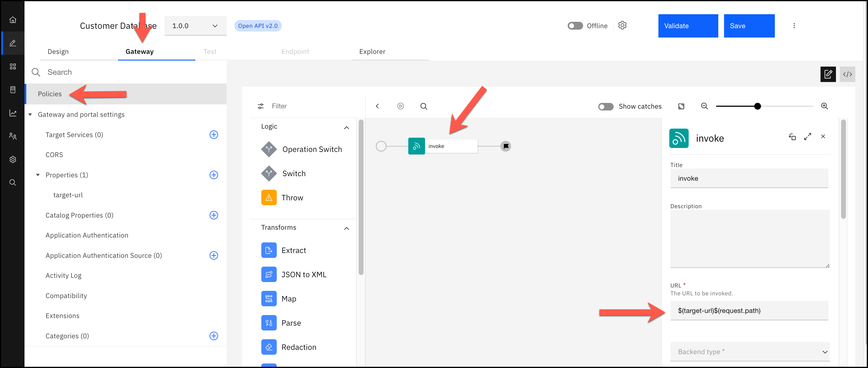Switch to the Design tab

[x=58, y=52]
